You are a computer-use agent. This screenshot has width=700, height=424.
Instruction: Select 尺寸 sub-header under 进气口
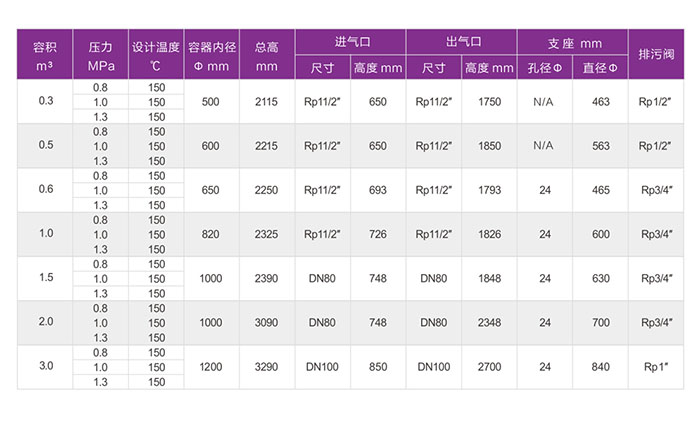[x=322, y=68]
